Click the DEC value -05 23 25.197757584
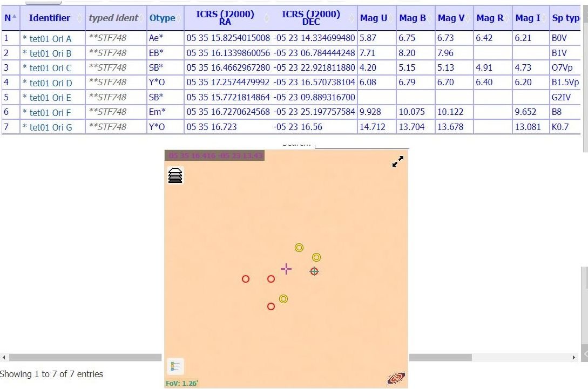 click(314, 112)
